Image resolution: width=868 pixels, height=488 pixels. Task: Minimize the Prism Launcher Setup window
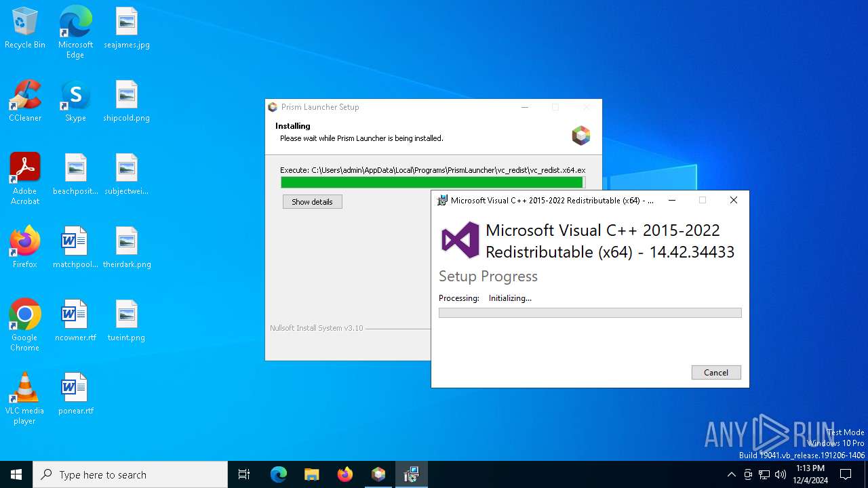pyautogui.click(x=525, y=107)
